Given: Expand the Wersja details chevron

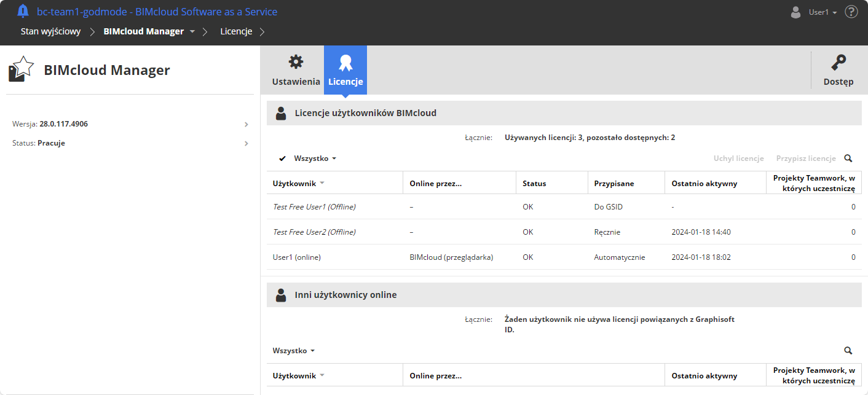Looking at the screenshot, I should point(247,124).
